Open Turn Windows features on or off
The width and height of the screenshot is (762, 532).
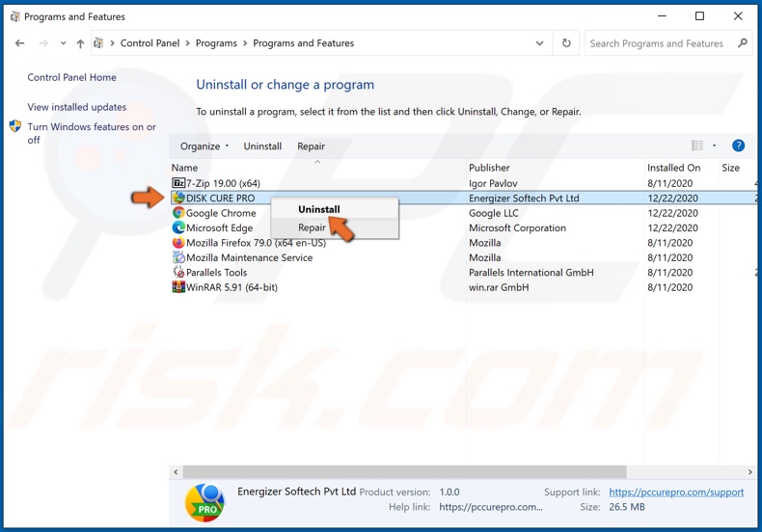pos(92,133)
